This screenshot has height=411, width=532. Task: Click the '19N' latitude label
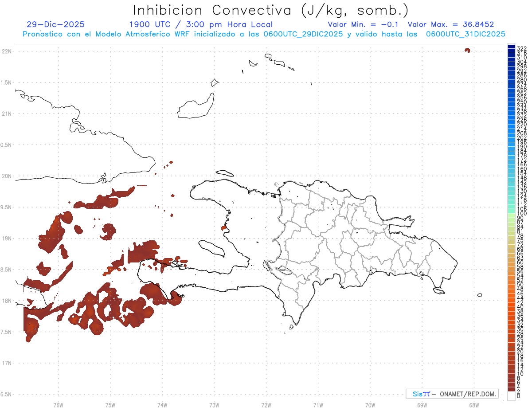tap(6, 239)
